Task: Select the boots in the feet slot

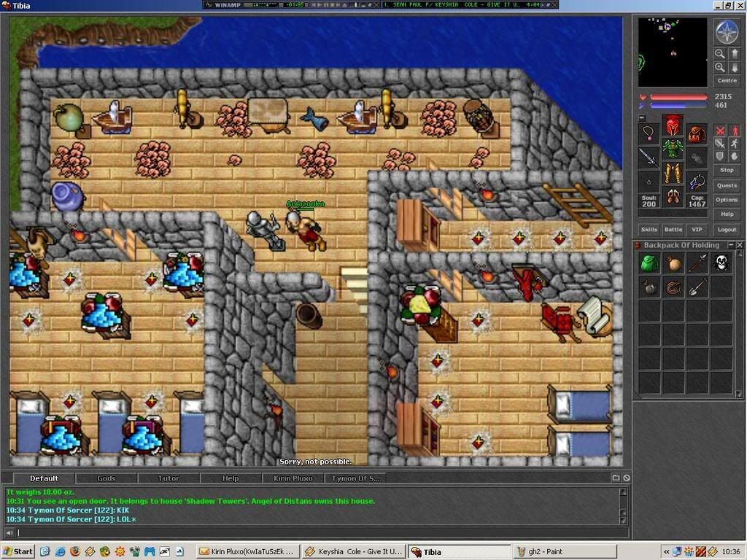Action: point(673,197)
